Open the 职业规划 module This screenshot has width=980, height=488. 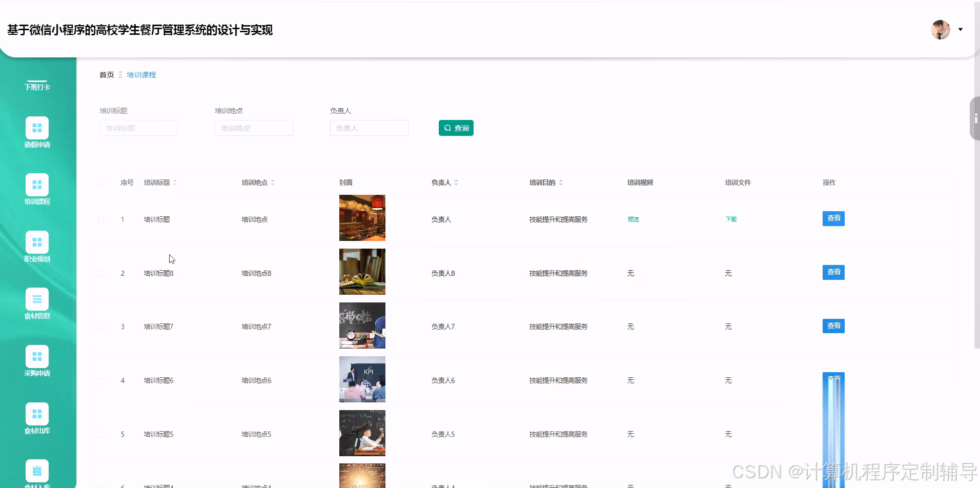(x=37, y=241)
